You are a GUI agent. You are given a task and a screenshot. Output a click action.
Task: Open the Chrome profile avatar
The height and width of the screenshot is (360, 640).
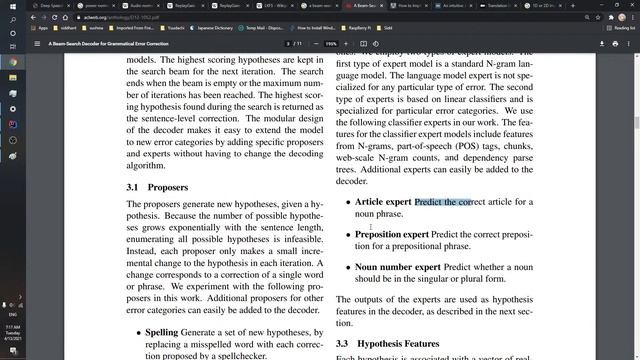622,17
